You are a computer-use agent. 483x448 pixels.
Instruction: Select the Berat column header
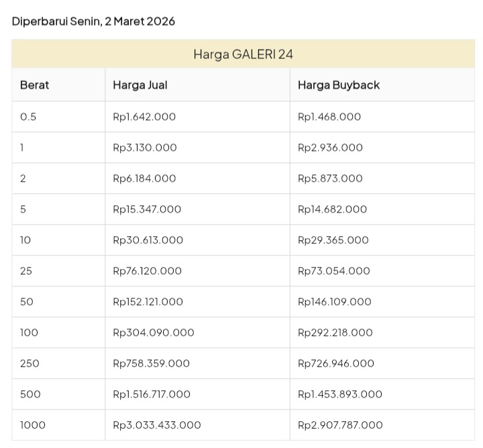point(35,85)
